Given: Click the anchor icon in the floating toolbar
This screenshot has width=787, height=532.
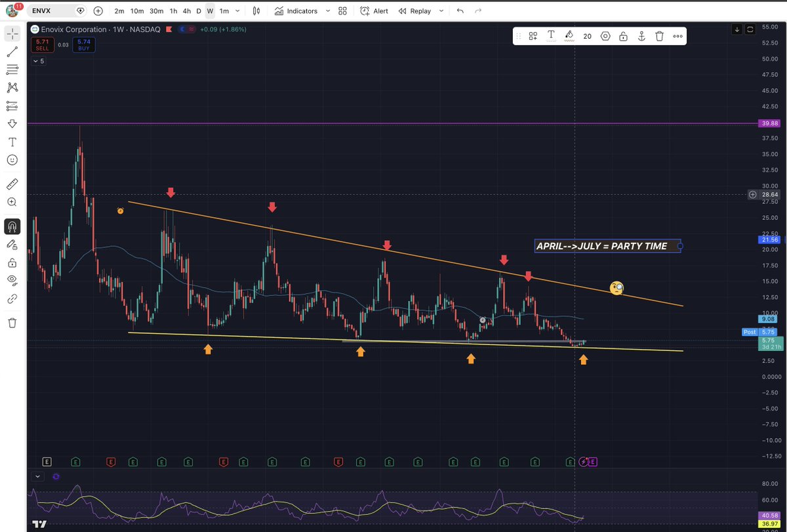Looking at the screenshot, I should (x=641, y=36).
